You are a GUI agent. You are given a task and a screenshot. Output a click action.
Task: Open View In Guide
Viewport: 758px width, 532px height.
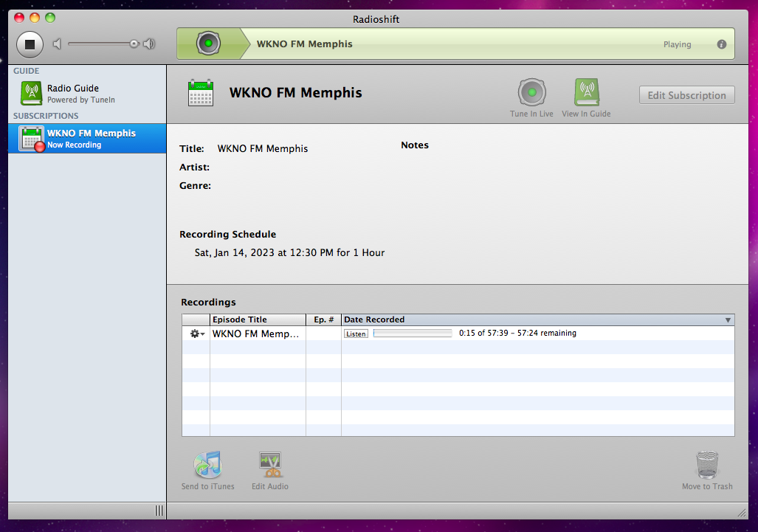[586, 98]
